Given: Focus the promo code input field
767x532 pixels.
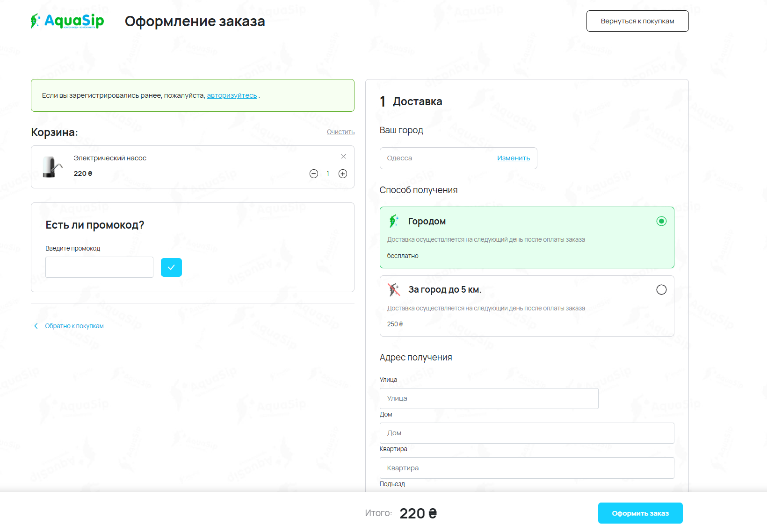Looking at the screenshot, I should 99,267.
